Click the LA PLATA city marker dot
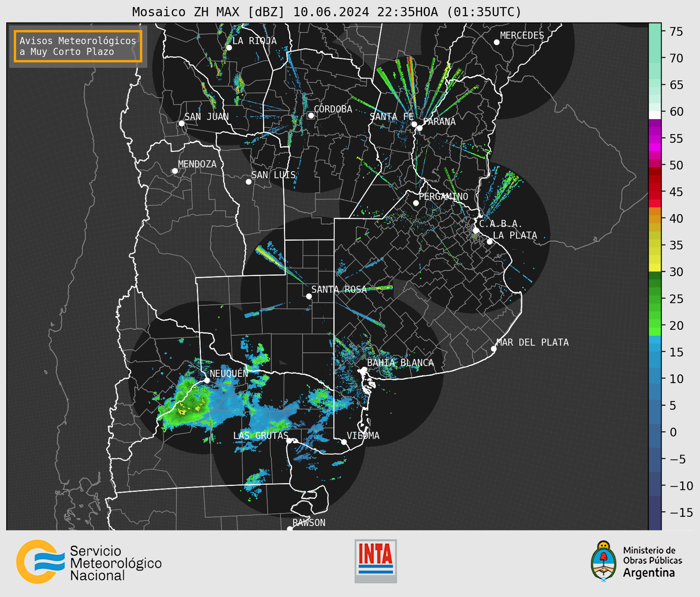 click(x=490, y=242)
